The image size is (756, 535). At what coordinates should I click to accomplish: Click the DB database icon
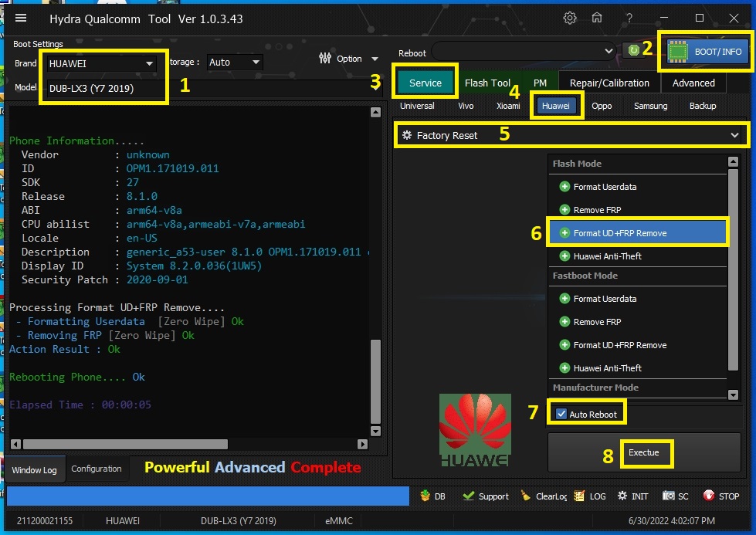(425, 496)
